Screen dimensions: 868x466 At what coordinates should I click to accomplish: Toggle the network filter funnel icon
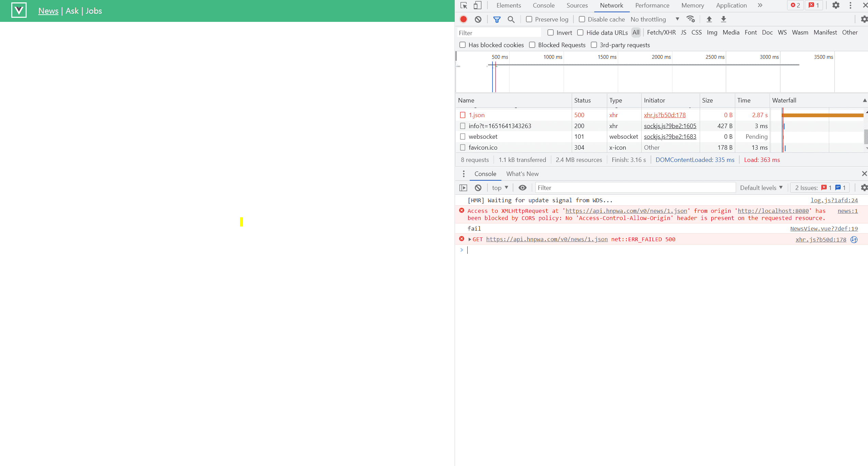(x=497, y=19)
